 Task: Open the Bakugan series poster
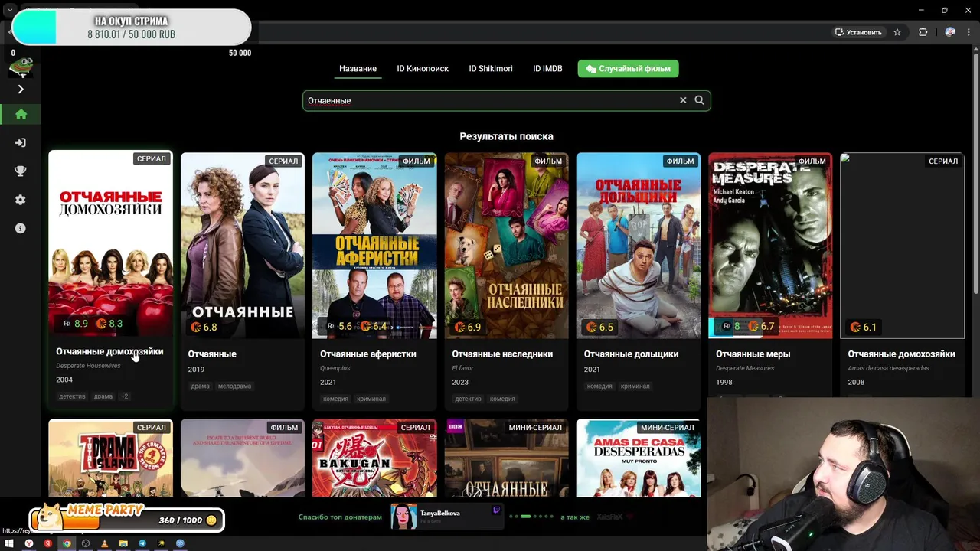tap(374, 458)
